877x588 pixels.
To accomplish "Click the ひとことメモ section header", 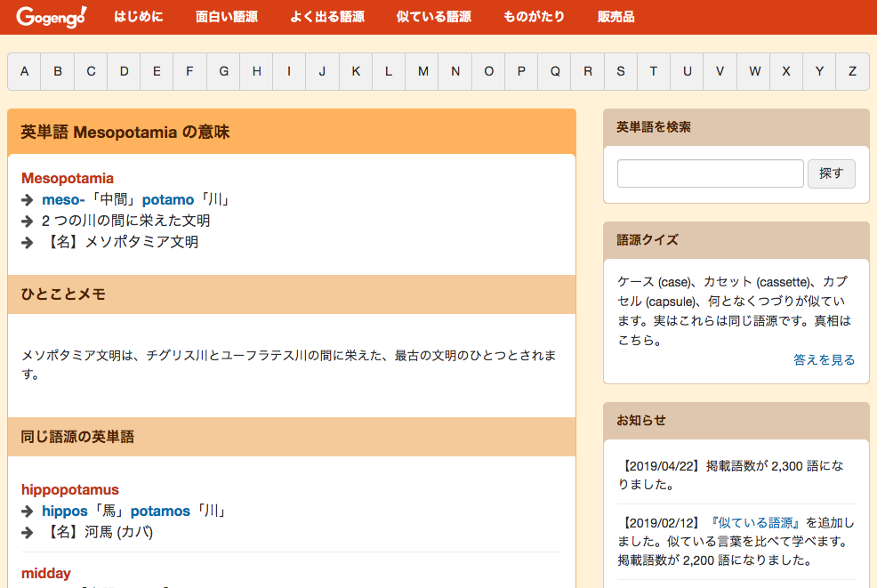I will coord(292,294).
